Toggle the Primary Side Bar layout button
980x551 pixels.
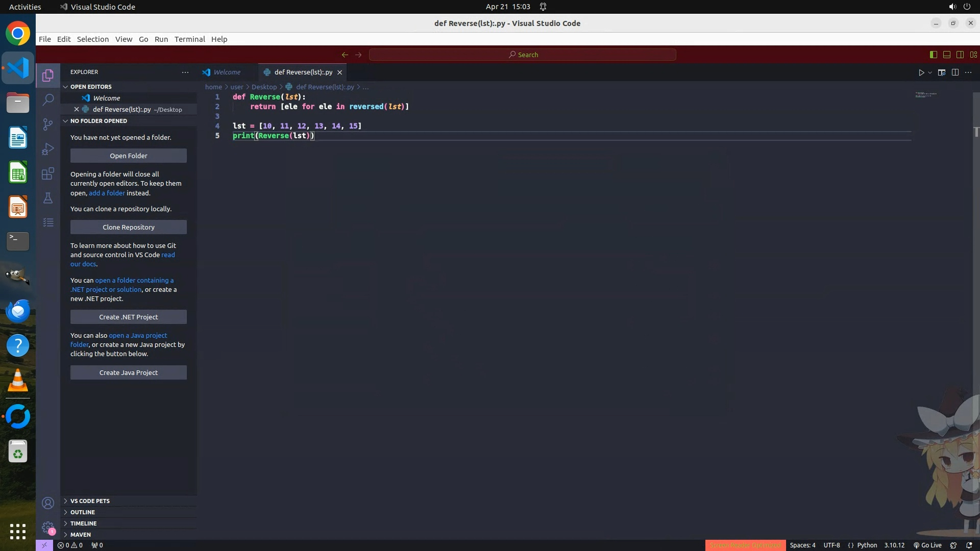(x=933, y=55)
